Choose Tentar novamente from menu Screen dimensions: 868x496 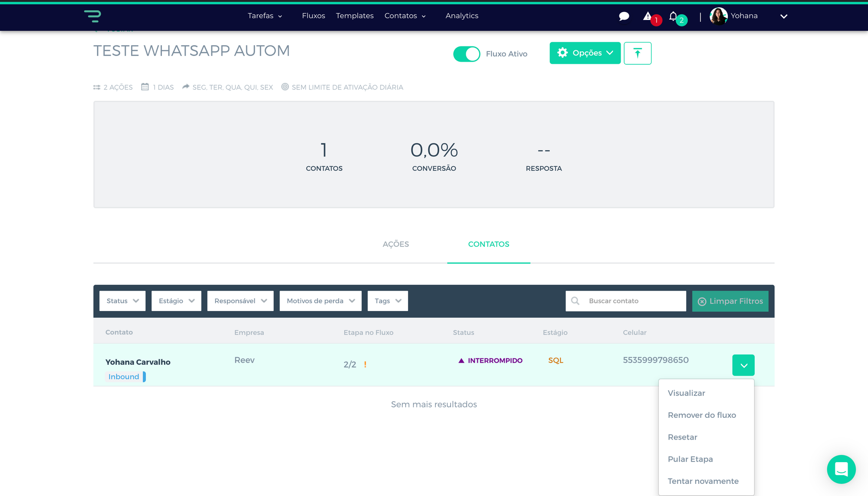coord(703,481)
